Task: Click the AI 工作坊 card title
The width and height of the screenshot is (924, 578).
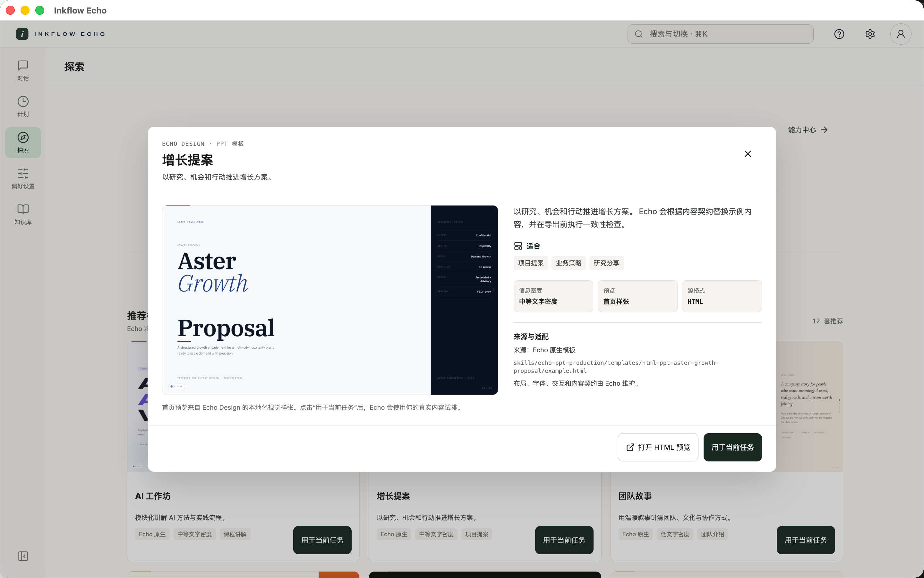Action: click(x=153, y=496)
